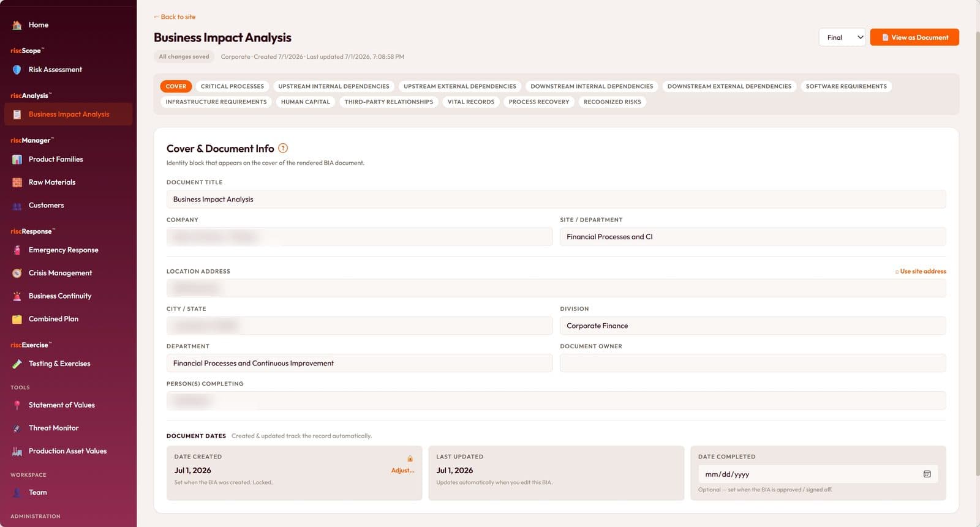Click the Raw Materials icon
The width and height of the screenshot is (980, 527).
[17, 182]
